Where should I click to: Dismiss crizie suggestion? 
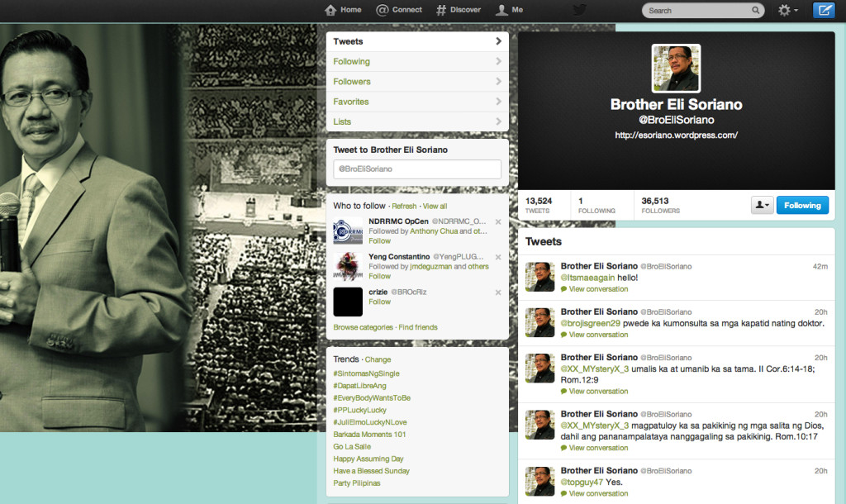point(498,292)
